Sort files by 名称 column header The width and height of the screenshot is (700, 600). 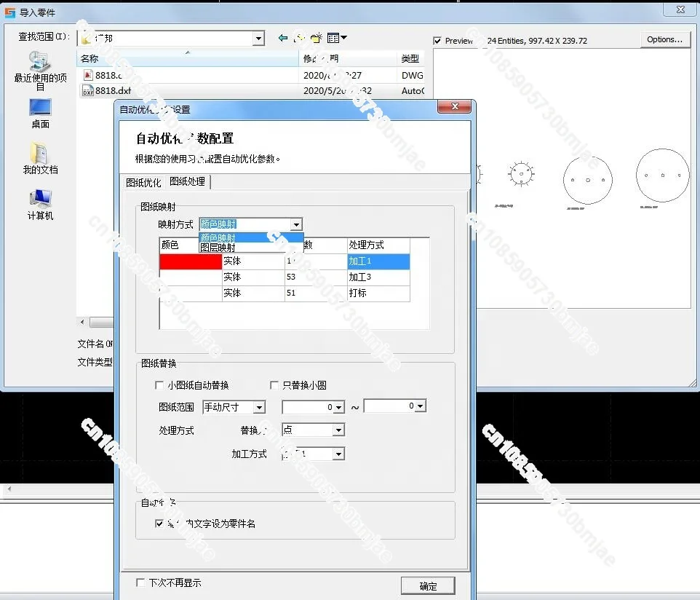(188, 58)
